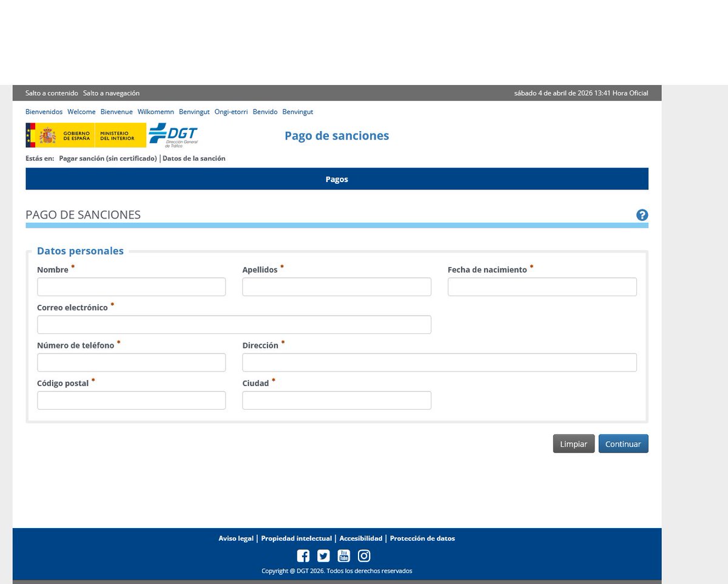Image resolution: width=728 pixels, height=584 pixels.
Task: Click the Copyright DGT 2026 footer text
Action: coord(337,571)
